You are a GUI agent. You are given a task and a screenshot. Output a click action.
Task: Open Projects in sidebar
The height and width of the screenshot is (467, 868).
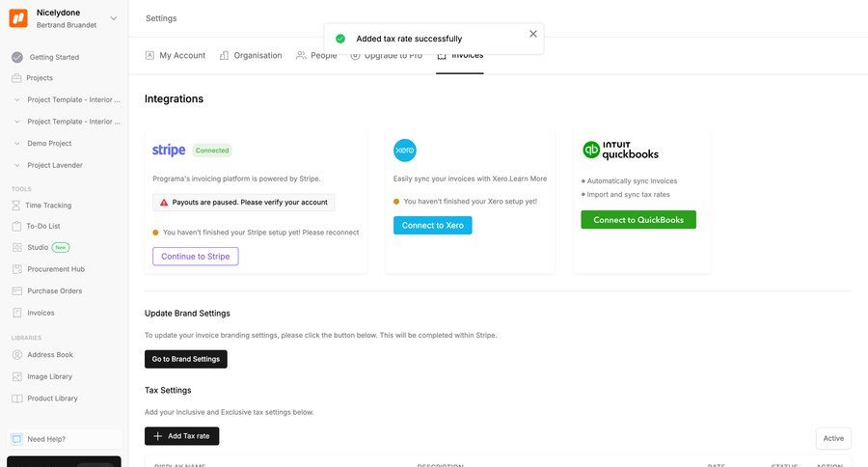40,78
